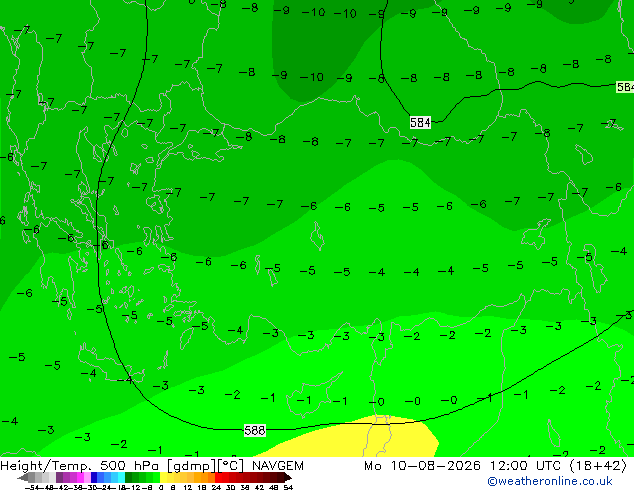Pick the dark blue legend swatch
Image resolution: width=634 pixels, height=490 pixels.
pos(94,477)
